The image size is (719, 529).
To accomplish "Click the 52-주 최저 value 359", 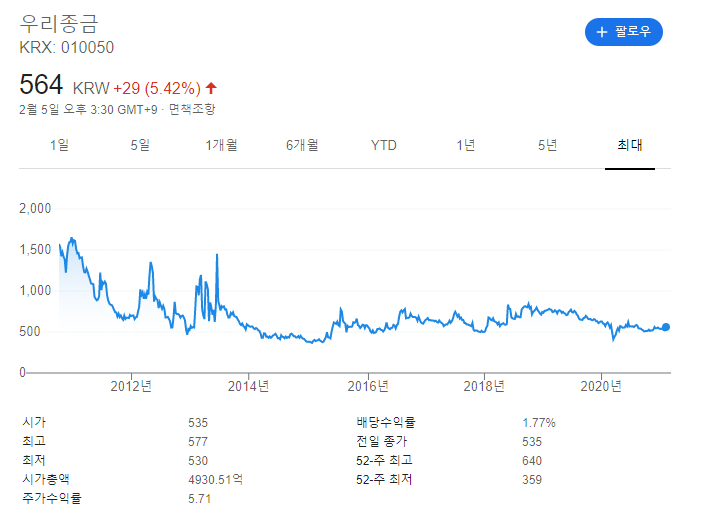I will click(x=532, y=479).
